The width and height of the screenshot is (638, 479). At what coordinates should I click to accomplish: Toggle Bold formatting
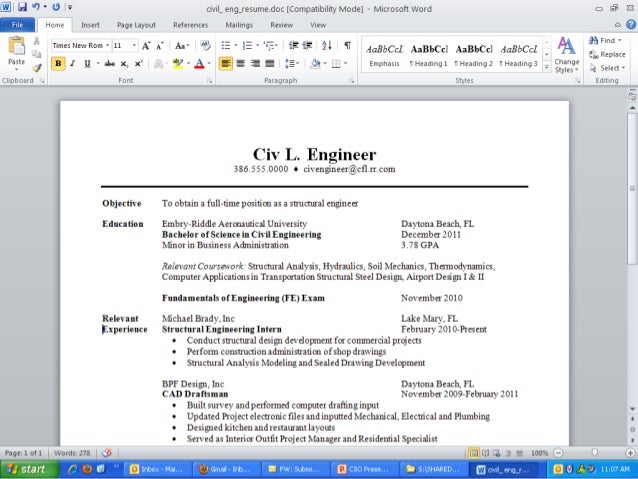pyautogui.click(x=58, y=63)
